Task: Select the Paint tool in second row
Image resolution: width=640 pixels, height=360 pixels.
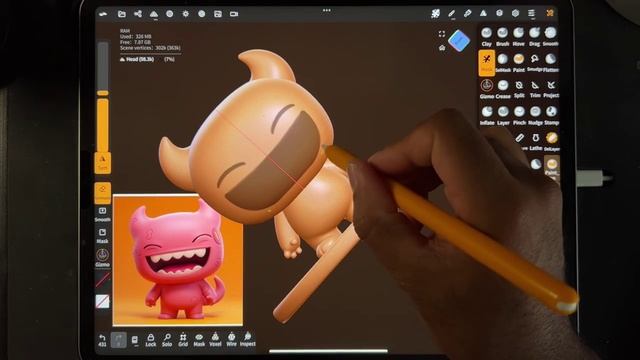Action: coord(519,62)
